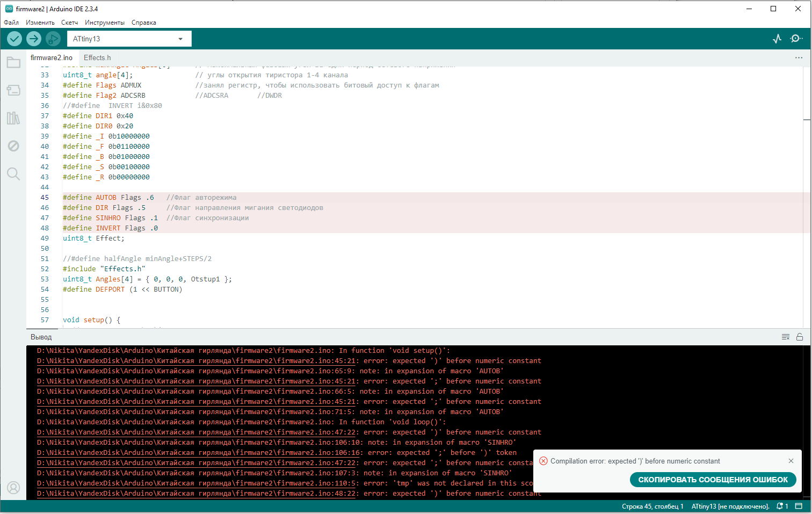Click the 'Compilation error' notification message
Viewport: 812px width, 514px height.
tap(635, 461)
